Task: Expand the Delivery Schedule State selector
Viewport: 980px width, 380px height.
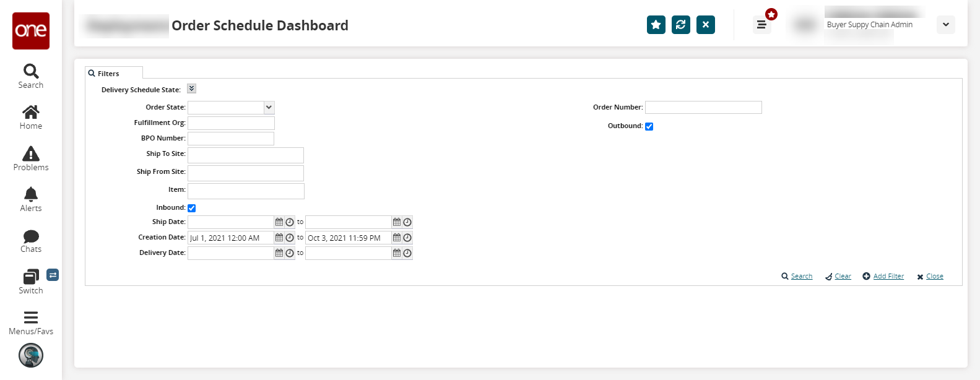Action: click(x=192, y=89)
